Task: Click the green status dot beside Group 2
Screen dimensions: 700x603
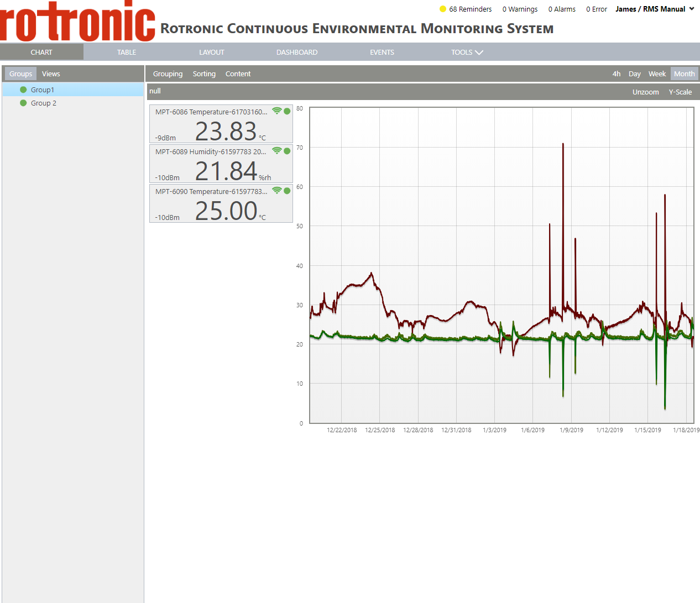Action: pos(23,103)
